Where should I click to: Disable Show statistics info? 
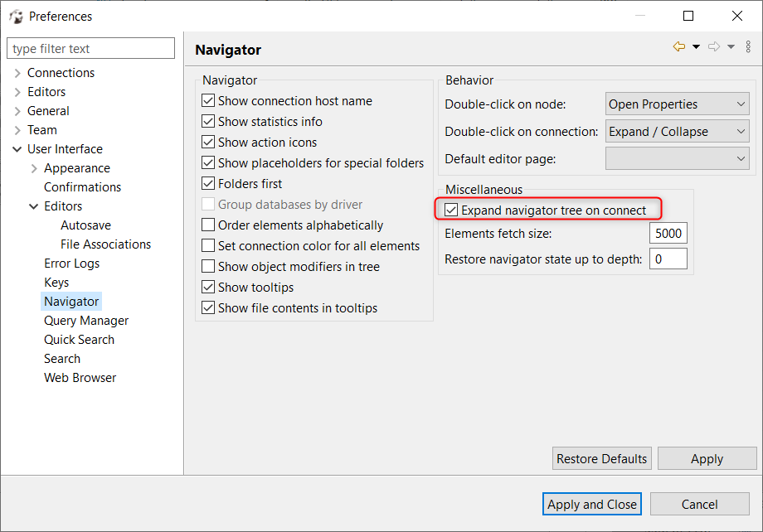[x=207, y=121]
